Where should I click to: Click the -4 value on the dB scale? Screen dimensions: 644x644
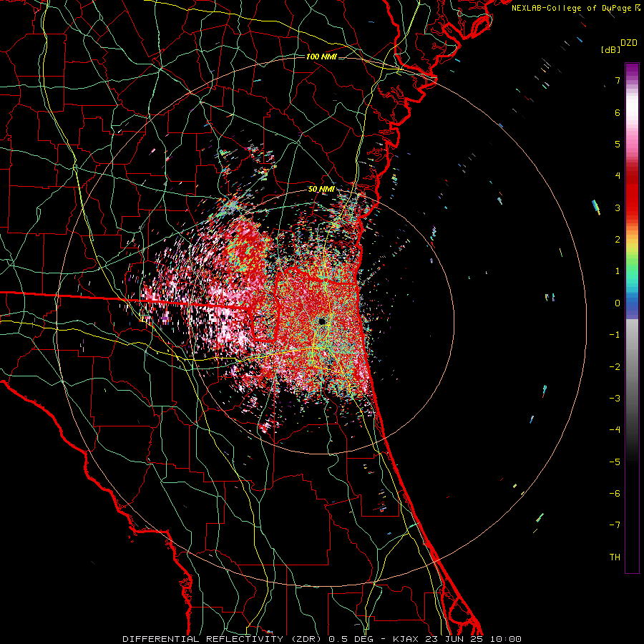coord(615,429)
